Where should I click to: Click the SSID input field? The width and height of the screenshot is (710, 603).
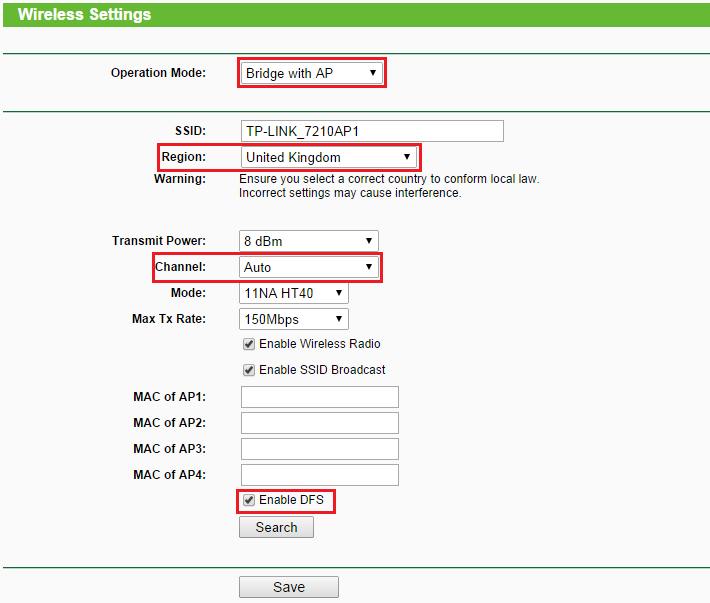(372, 131)
